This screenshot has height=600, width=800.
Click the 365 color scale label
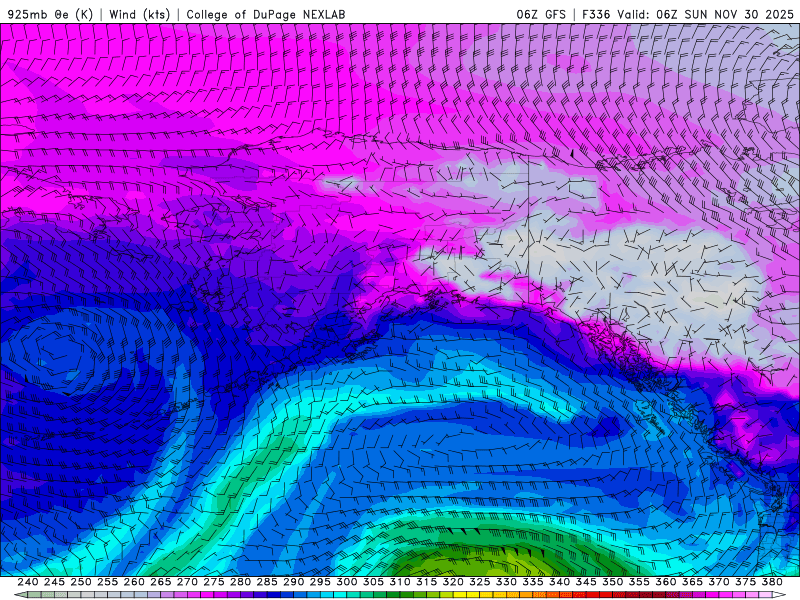692,582
